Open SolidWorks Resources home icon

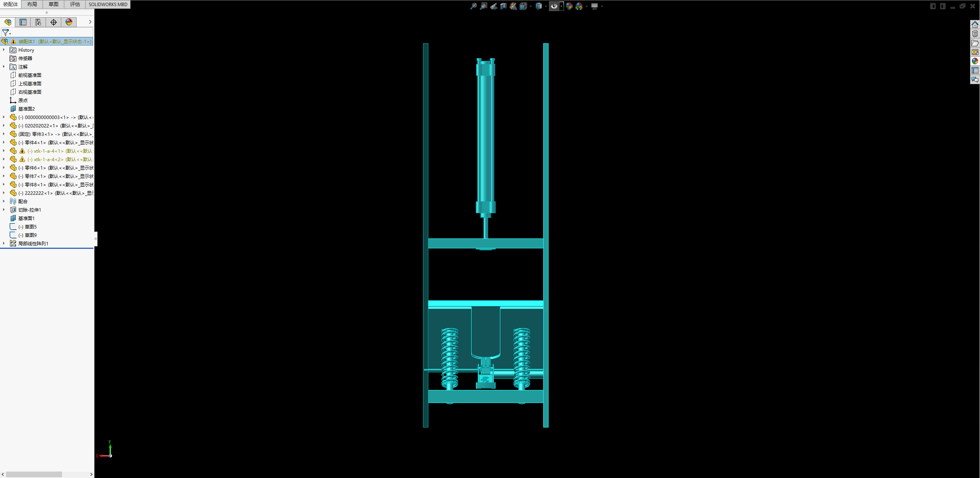[x=975, y=25]
